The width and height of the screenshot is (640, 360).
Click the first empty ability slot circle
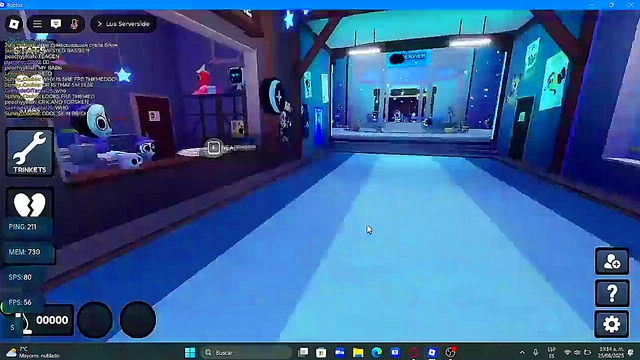tap(95, 320)
